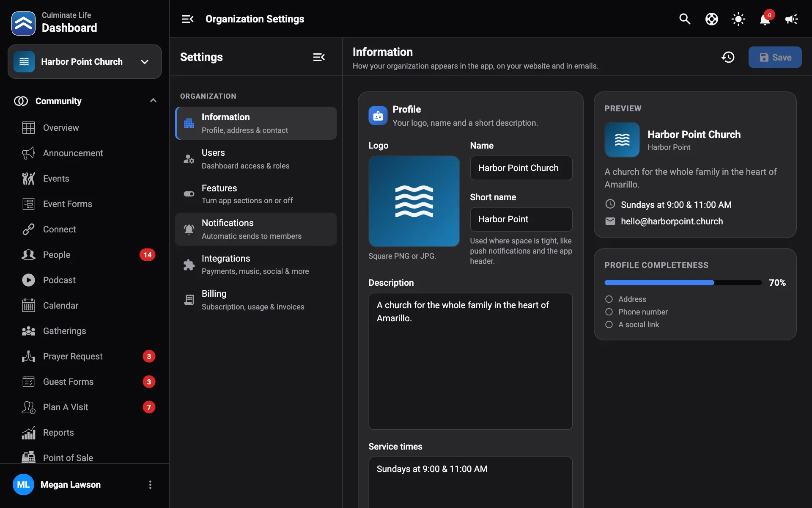The width and height of the screenshot is (812, 508).
Task: Click the Phone number completeness item
Action: (636, 312)
